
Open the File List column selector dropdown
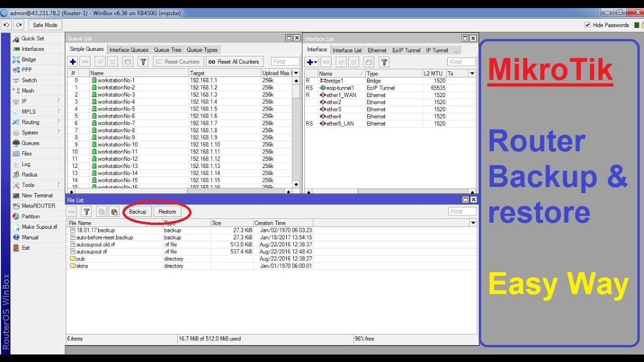tap(473, 223)
